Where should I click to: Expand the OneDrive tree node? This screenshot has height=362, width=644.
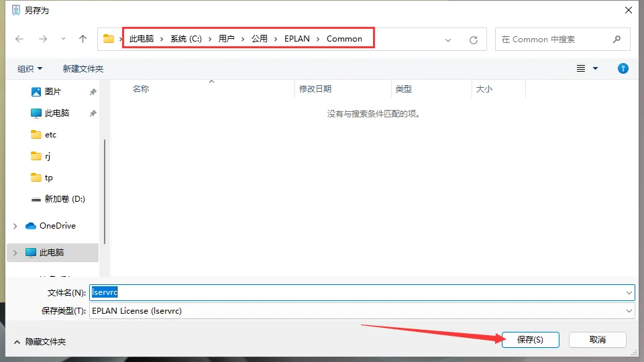click(x=15, y=227)
